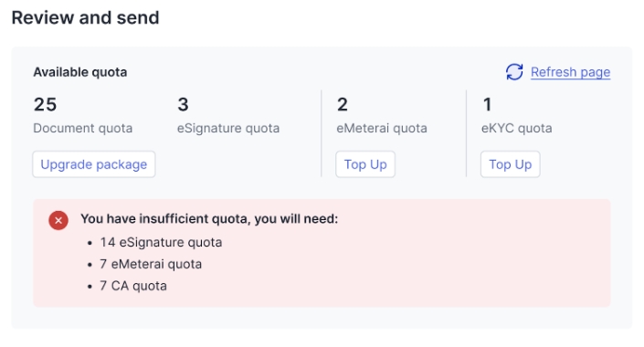Click the eKYC quota number 1
Screen dimensions: 644x347
click(x=487, y=104)
